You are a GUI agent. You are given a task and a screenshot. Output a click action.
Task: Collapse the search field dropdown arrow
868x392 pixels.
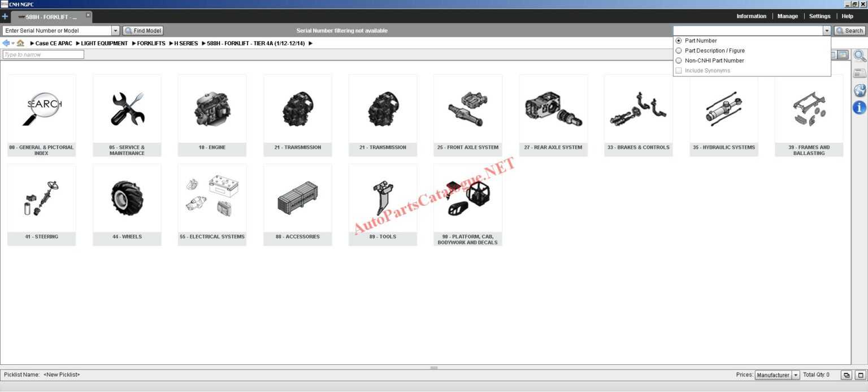click(x=827, y=31)
